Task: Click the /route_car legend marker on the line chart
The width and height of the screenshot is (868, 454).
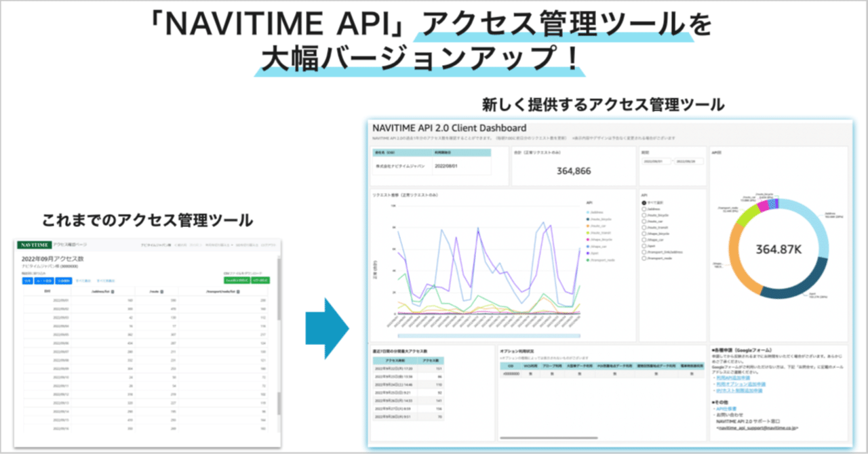Action: [588, 226]
